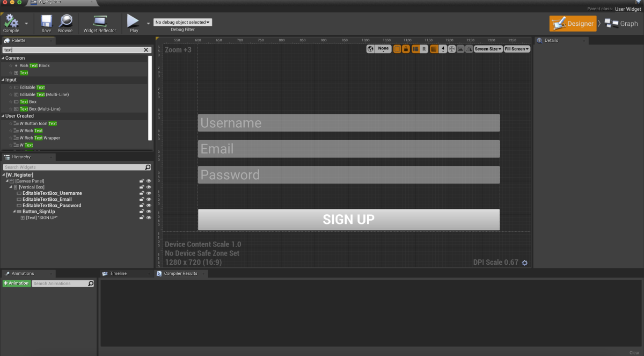Click the Compile blueprint icon
The height and width of the screenshot is (356, 644).
pyautogui.click(x=11, y=21)
